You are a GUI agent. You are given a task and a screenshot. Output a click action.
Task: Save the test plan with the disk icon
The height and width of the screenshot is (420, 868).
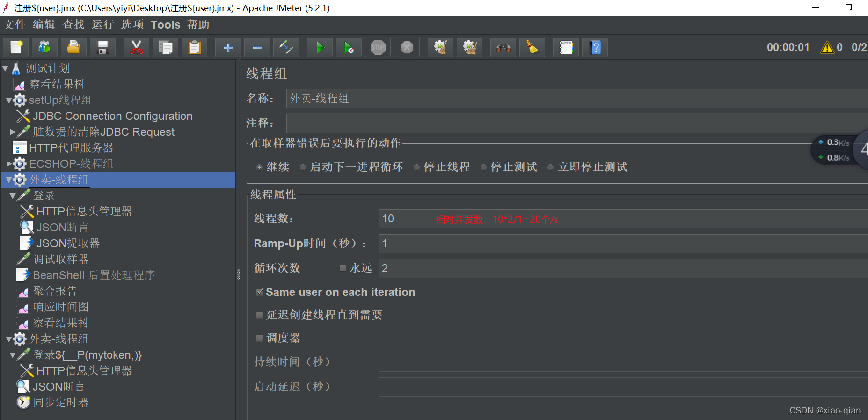click(x=103, y=47)
